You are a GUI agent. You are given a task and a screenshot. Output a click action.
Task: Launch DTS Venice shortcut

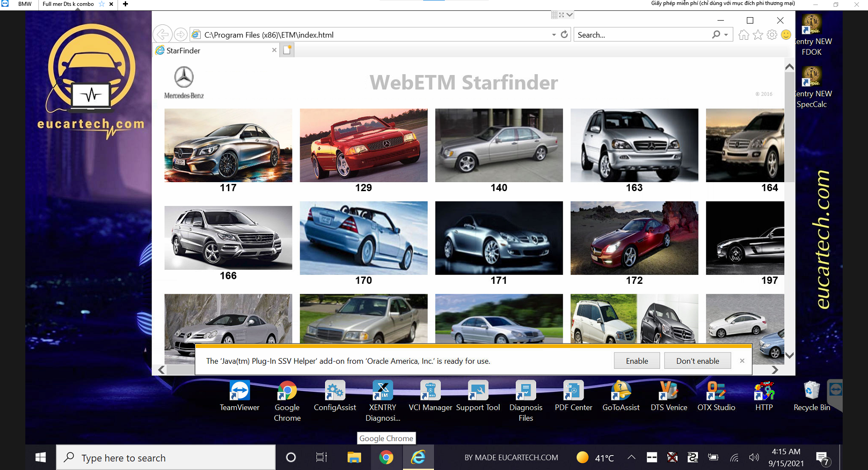point(669,396)
